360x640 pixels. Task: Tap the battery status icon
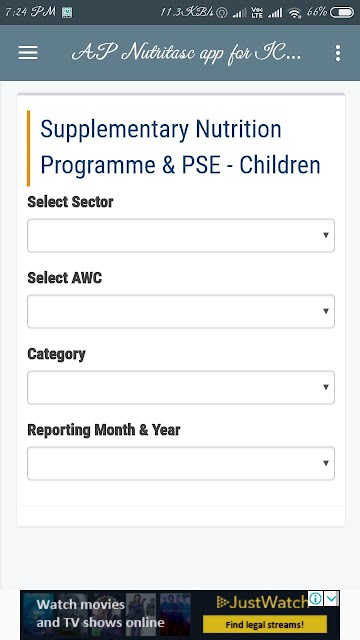[x=342, y=13]
